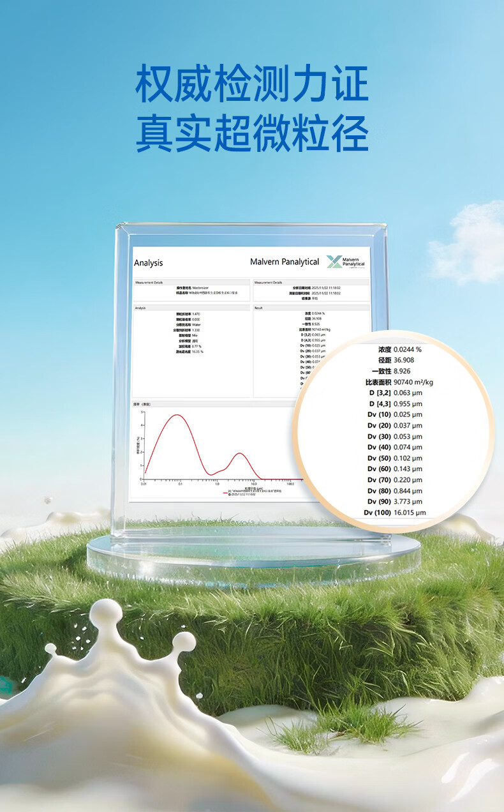This screenshot has width=504, height=812.
Task: Click Dv (20) 0.037 μm in the magnified circle
Action: click(x=395, y=425)
